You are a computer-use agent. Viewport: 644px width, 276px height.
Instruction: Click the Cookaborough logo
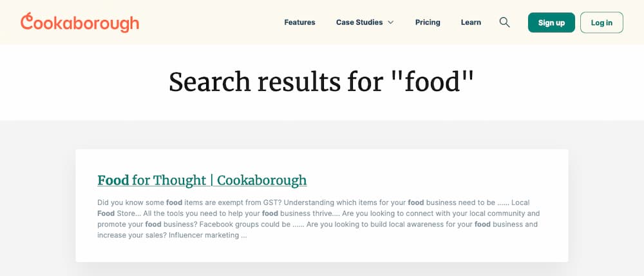[80, 22]
